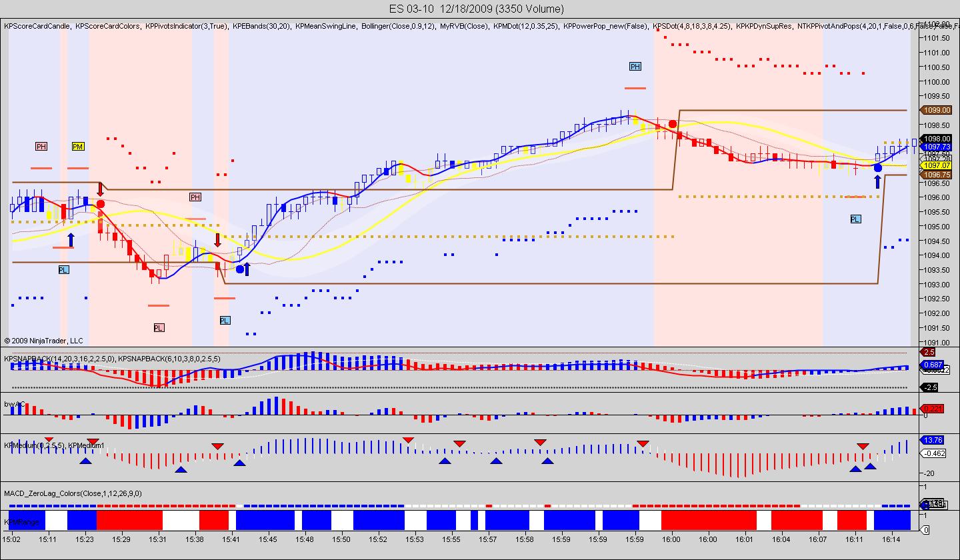Image resolution: width=960 pixels, height=560 pixels.
Task: Select the red KPMedium triangle above 15:23
Action: pyautogui.click(x=93, y=443)
